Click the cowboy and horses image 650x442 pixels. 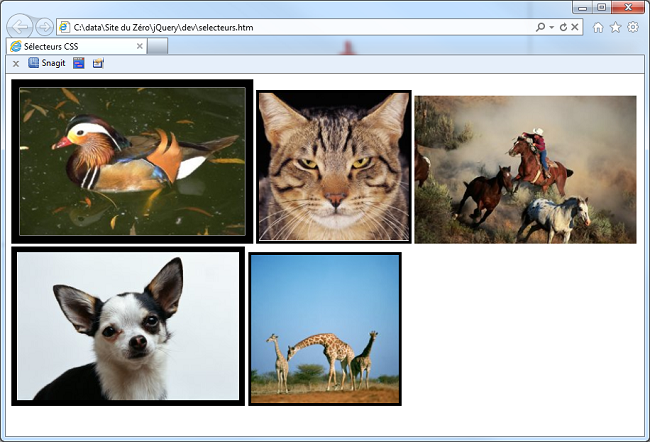point(525,170)
